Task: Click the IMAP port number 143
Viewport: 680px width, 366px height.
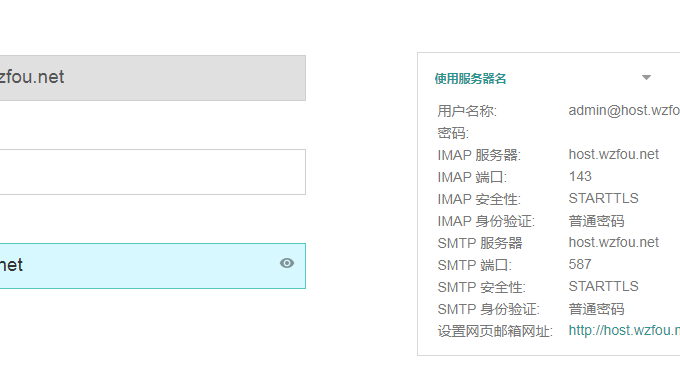Action: (x=580, y=176)
